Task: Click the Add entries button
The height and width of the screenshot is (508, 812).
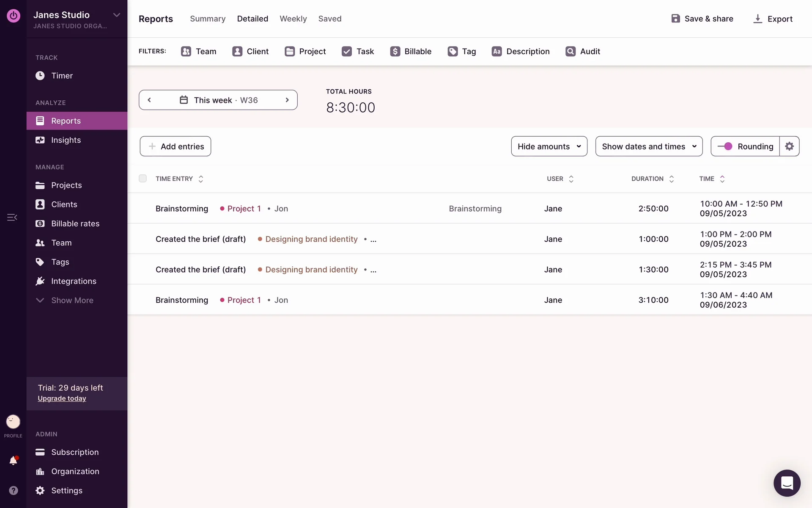Action: (176, 146)
